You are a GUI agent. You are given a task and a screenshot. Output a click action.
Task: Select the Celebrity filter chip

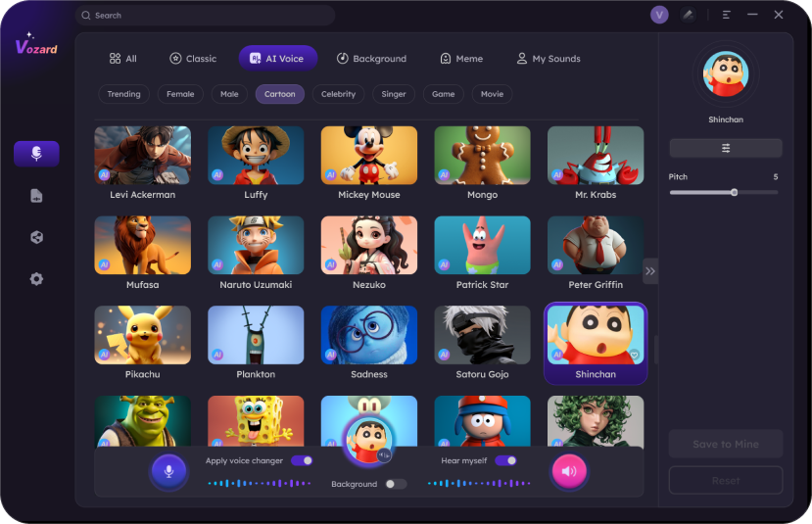[x=338, y=94]
